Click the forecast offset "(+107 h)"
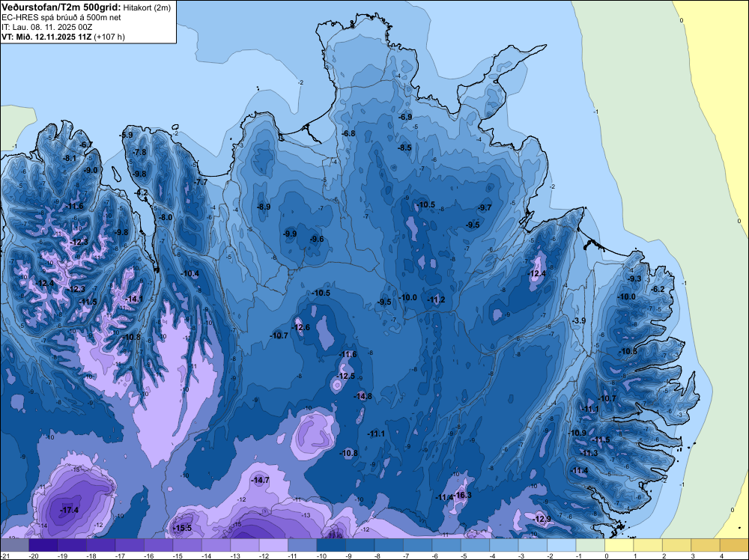 click(x=109, y=37)
